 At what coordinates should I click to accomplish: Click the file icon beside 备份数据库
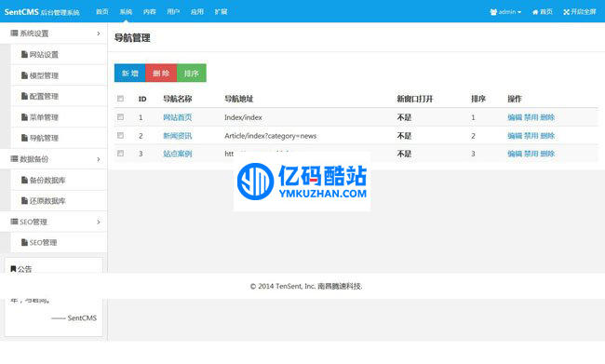(x=25, y=180)
